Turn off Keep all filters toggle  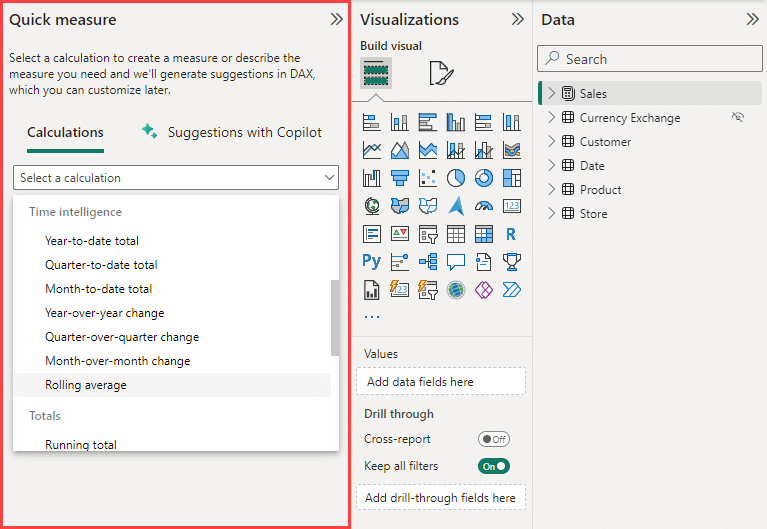(494, 466)
